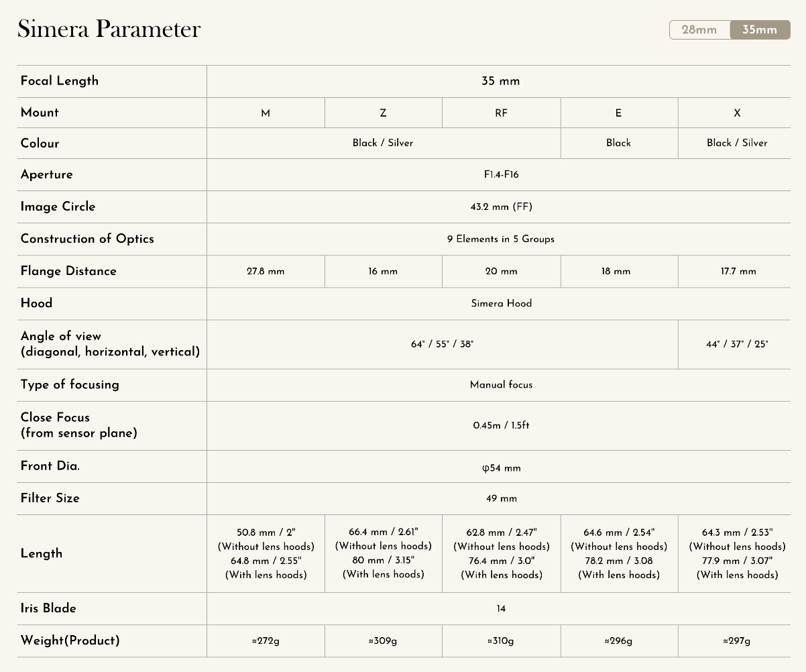The height and width of the screenshot is (672, 806).
Task: Click the Simera Parameter heading
Action: [x=109, y=29]
